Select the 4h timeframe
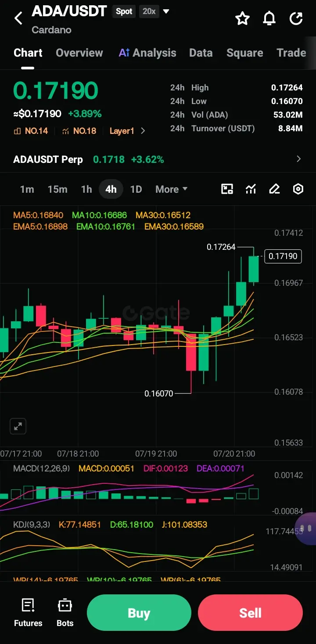This screenshot has width=316, height=644. pyautogui.click(x=111, y=189)
